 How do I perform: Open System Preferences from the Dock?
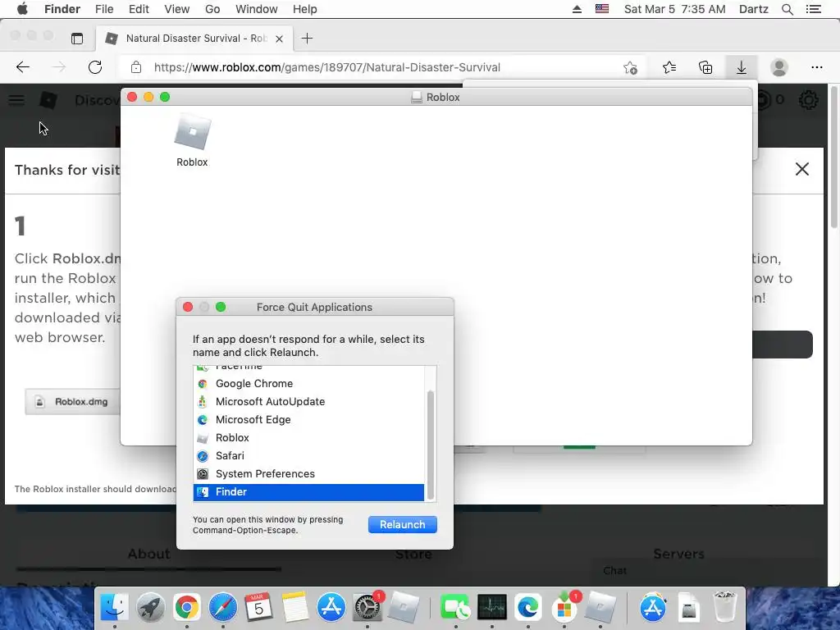[x=367, y=608]
